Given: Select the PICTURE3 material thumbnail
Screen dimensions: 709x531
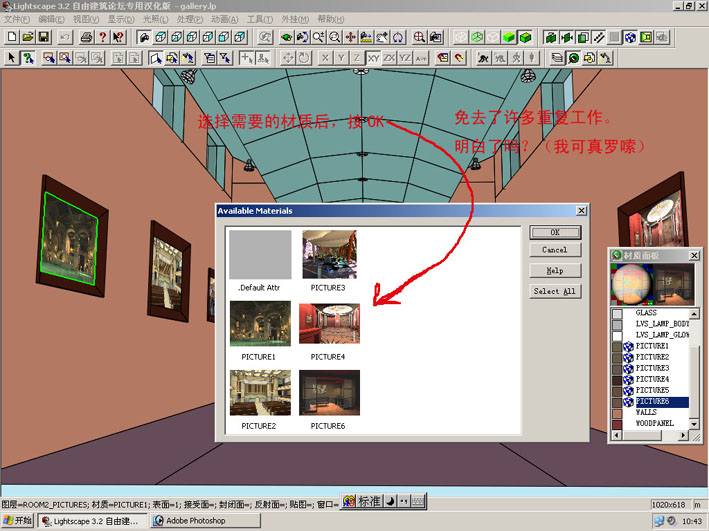Looking at the screenshot, I should pyautogui.click(x=329, y=254).
